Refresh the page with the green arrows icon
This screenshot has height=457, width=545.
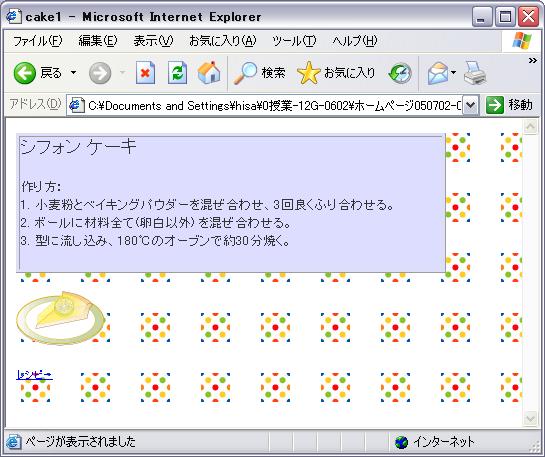[x=177, y=73]
